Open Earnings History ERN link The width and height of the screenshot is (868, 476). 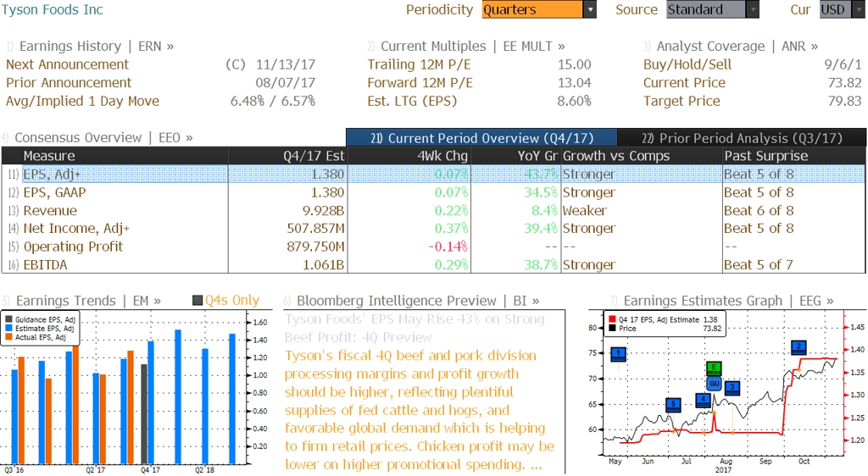[97, 47]
